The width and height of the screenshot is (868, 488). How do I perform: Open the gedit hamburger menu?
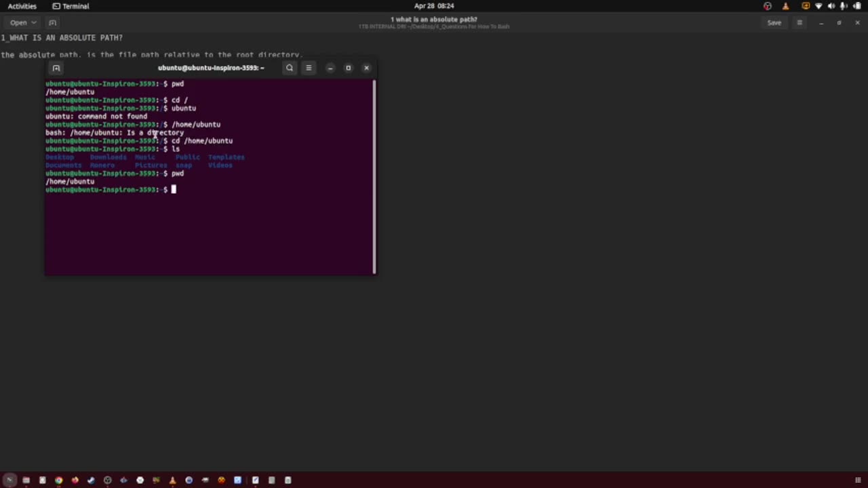point(800,22)
